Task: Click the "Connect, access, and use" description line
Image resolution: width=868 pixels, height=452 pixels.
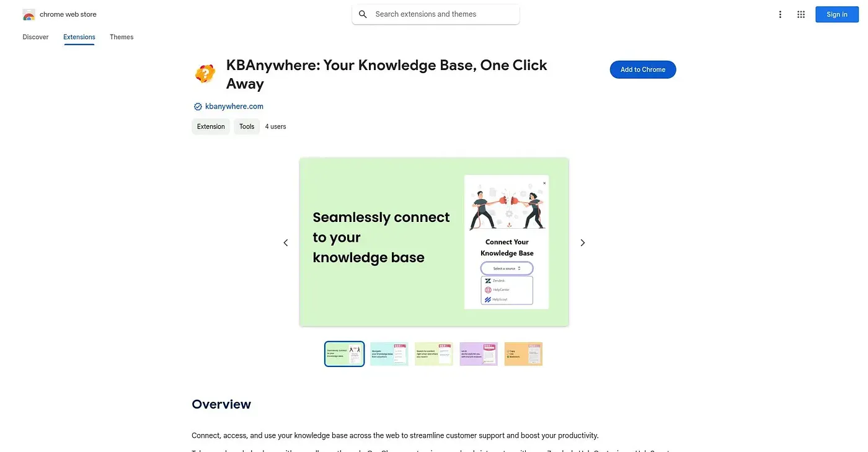Action: coord(395,435)
